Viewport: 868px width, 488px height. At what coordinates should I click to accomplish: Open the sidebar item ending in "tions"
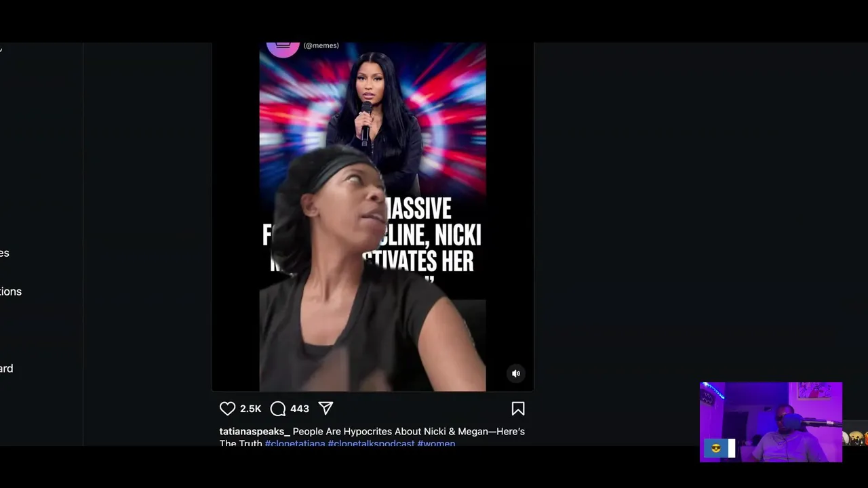point(11,291)
